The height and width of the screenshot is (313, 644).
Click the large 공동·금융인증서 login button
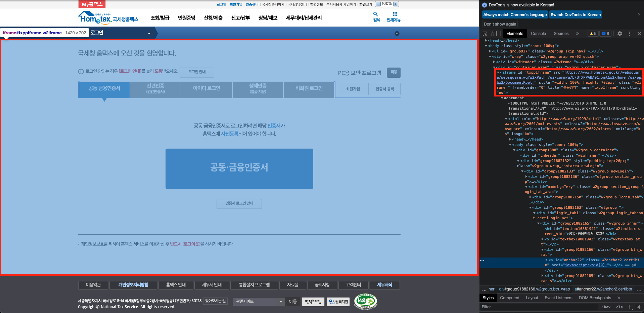[239, 169]
